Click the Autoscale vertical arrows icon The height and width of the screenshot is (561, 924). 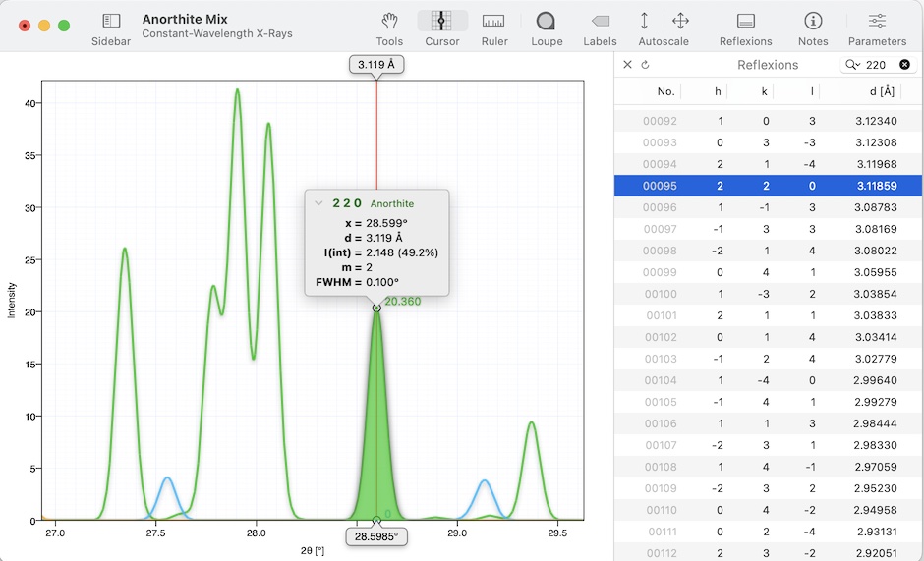click(x=644, y=21)
